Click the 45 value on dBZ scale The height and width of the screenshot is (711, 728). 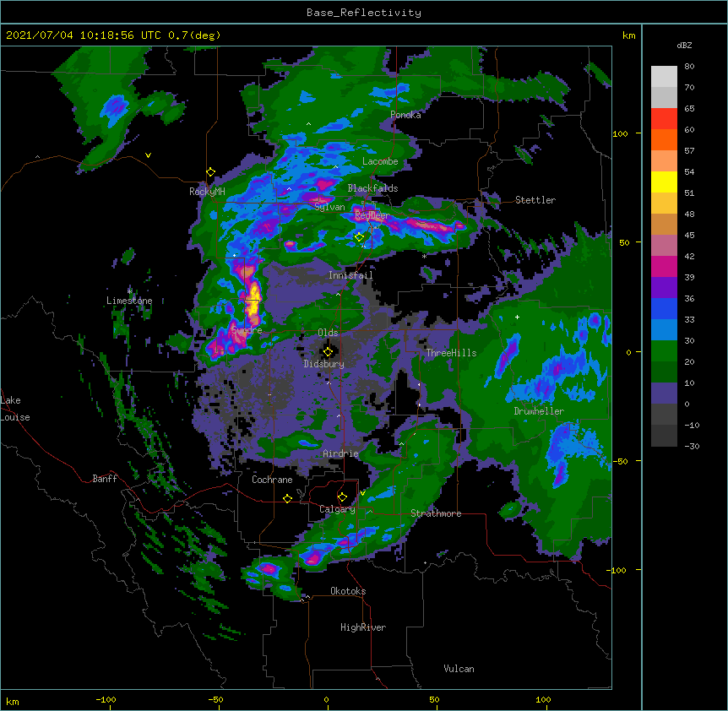point(689,236)
